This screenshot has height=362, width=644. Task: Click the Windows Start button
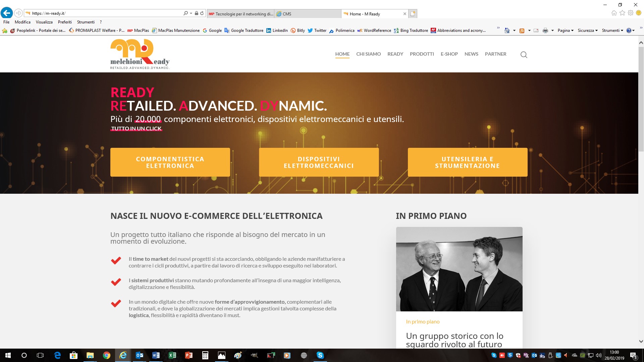click(x=8, y=355)
